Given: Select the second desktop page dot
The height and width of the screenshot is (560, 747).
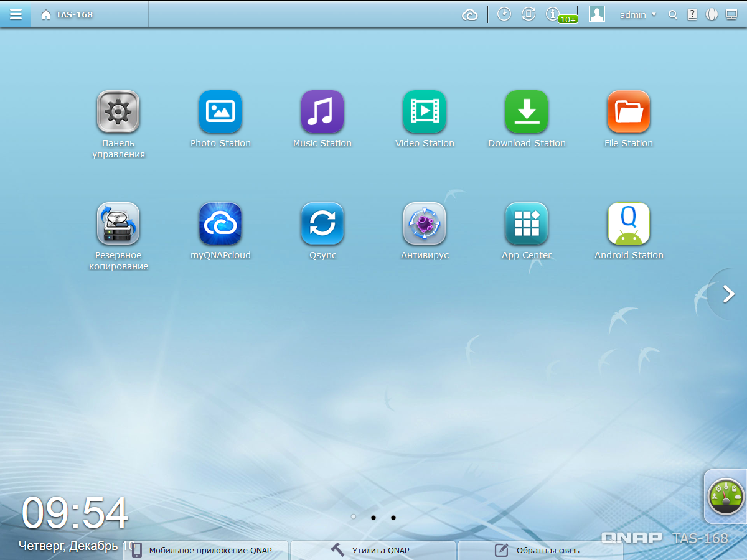Looking at the screenshot, I should coord(374,517).
